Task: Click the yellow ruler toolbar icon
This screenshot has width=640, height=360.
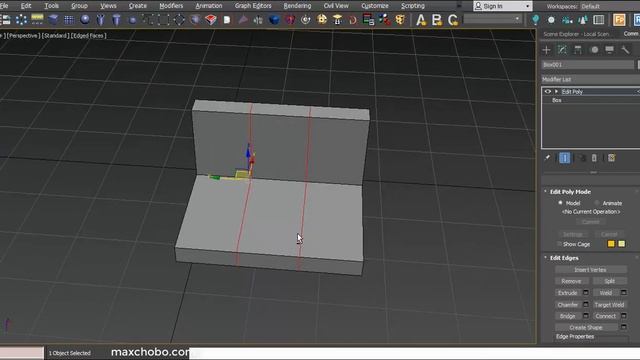Action: [x=37, y=19]
